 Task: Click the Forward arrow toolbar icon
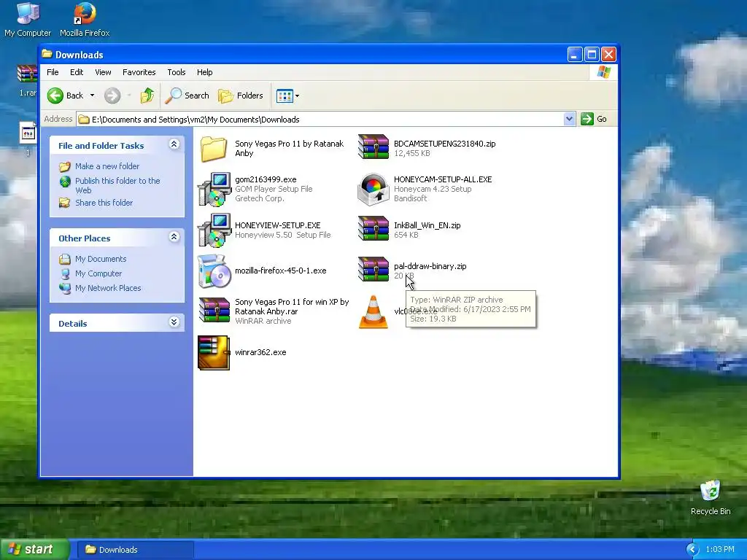click(x=112, y=96)
